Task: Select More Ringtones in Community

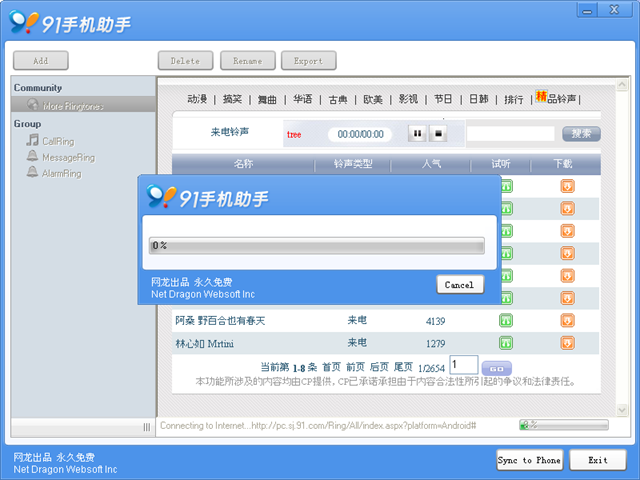Action: (x=83, y=104)
